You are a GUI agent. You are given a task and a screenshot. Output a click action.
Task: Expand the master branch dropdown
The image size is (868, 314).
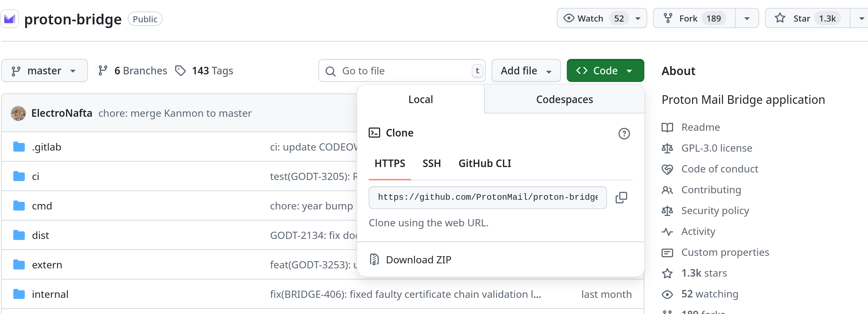pos(45,71)
